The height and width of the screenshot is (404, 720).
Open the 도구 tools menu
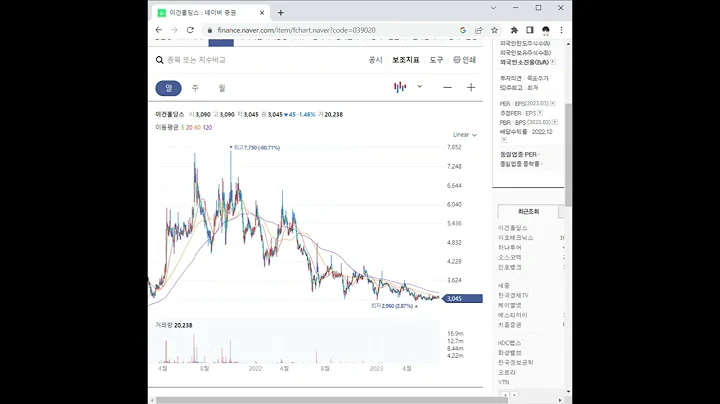(x=436, y=60)
